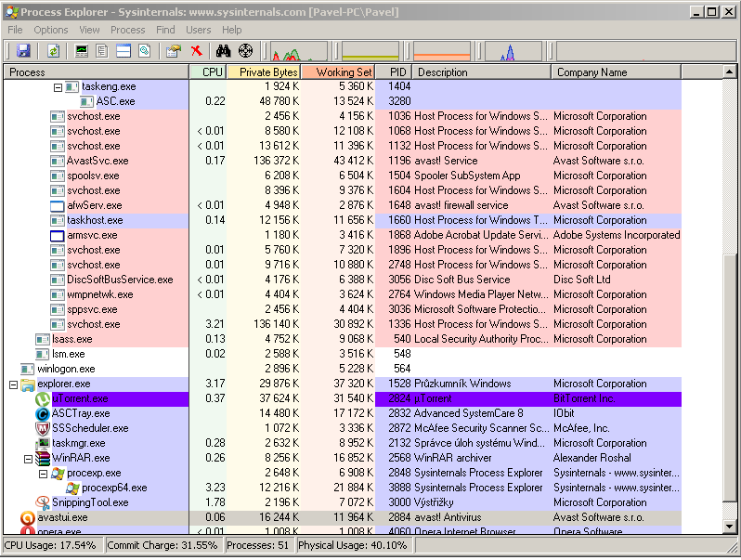Open the Properties toolbar icon
The width and height of the screenshot is (741, 560).
(174, 50)
